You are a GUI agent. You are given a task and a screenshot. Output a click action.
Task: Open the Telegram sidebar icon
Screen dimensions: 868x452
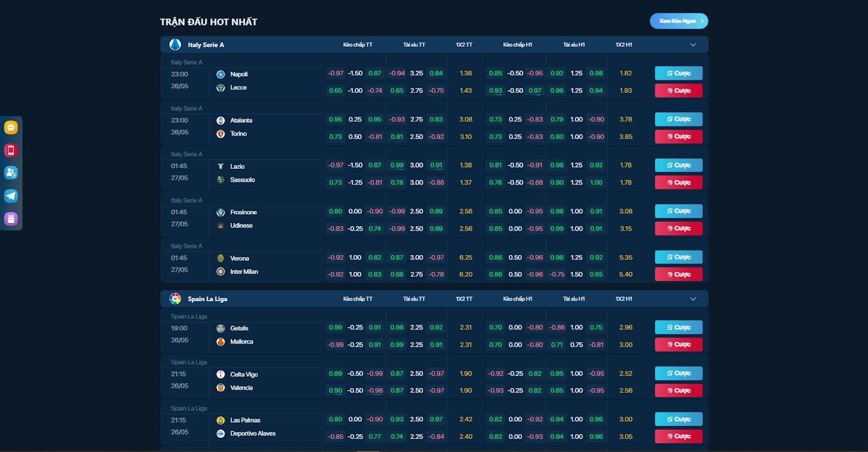pos(11,196)
